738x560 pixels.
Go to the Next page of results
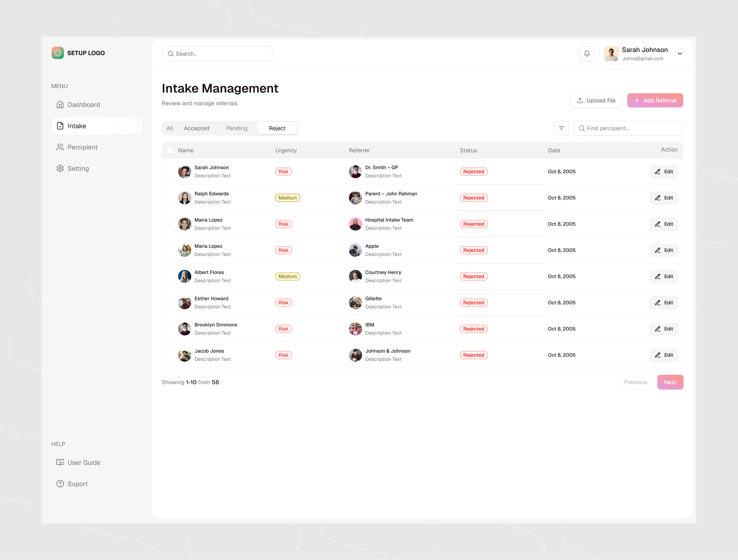point(670,382)
